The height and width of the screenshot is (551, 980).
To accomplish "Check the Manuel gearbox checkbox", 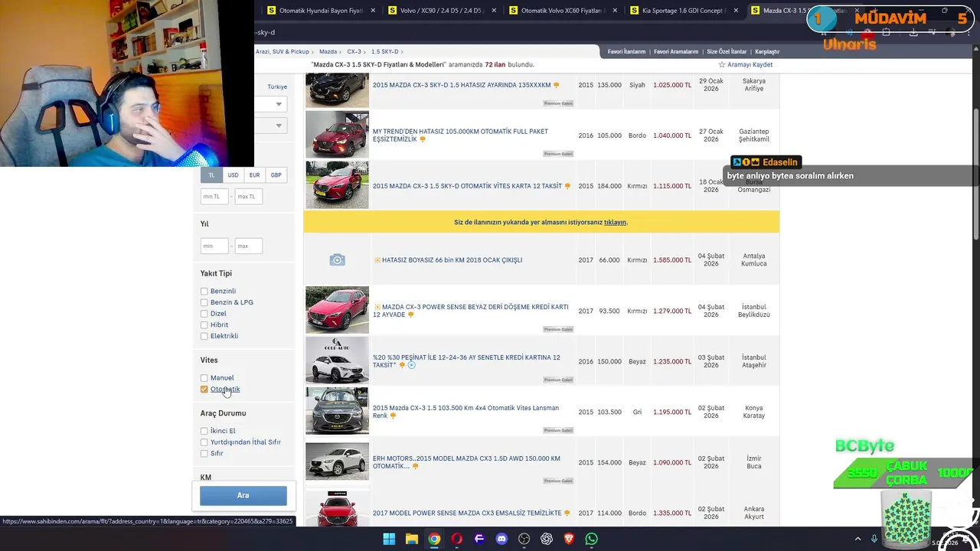I will pos(204,378).
